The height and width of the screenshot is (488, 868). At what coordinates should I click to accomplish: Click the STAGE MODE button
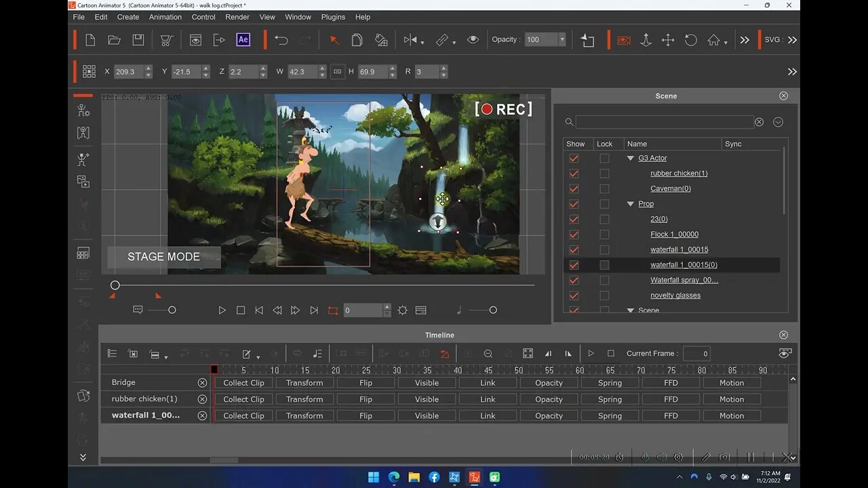tap(163, 257)
